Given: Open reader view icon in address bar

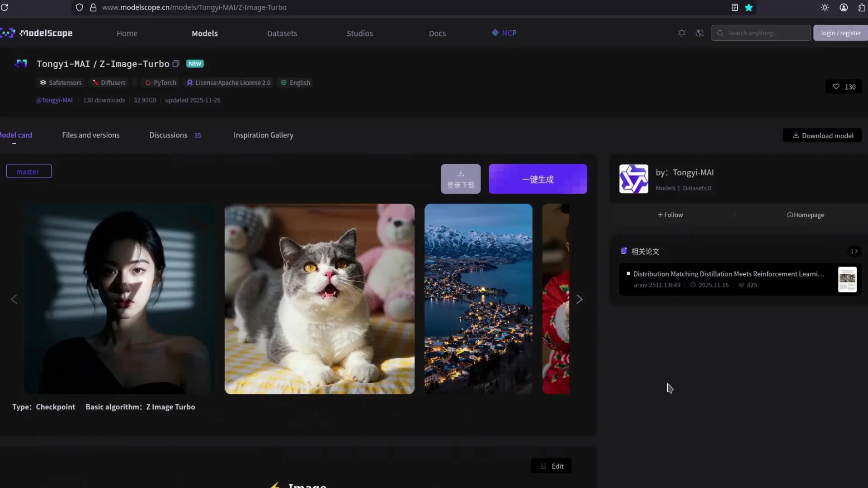Looking at the screenshot, I should 735,7.
